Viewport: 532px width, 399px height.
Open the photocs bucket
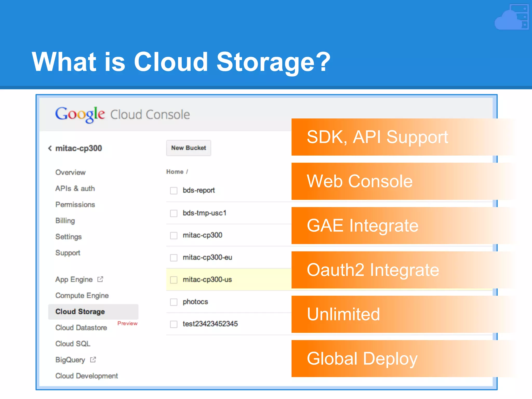pyautogui.click(x=195, y=302)
